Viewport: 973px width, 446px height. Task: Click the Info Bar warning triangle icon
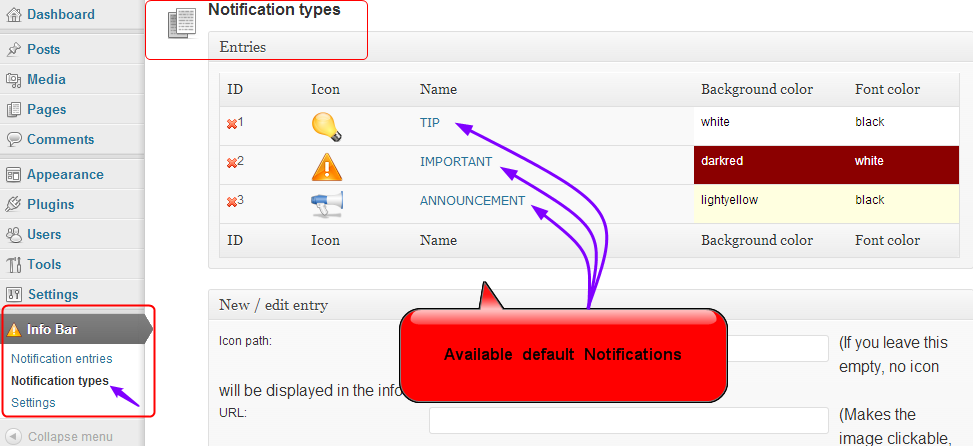pyautogui.click(x=13, y=329)
